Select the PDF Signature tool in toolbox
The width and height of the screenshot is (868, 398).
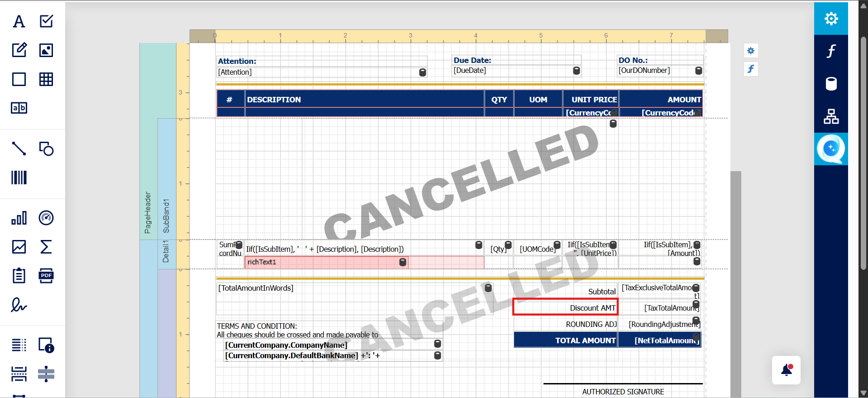click(19, 305)
